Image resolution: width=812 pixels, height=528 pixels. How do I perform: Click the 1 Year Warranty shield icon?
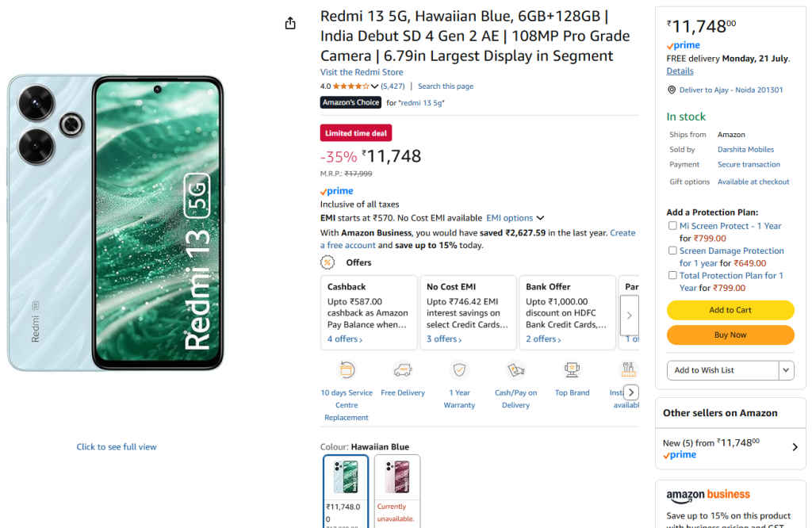tap(459, 369)
